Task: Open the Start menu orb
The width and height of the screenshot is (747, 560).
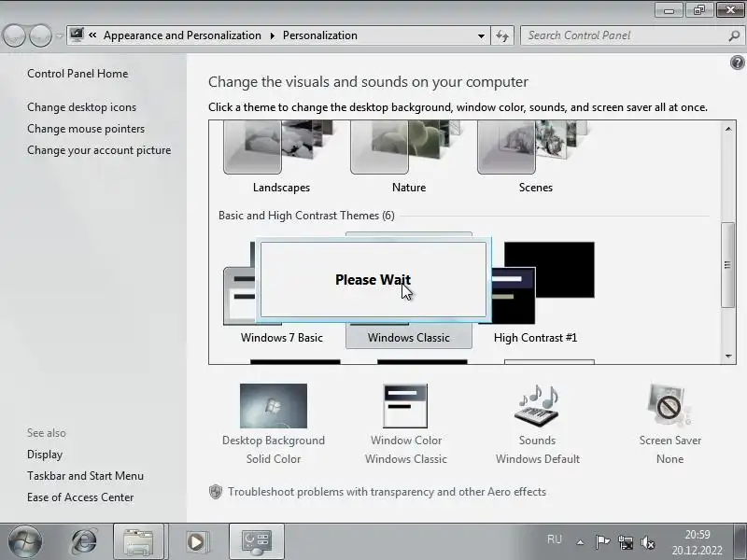Action: click(x=25, y=541)
